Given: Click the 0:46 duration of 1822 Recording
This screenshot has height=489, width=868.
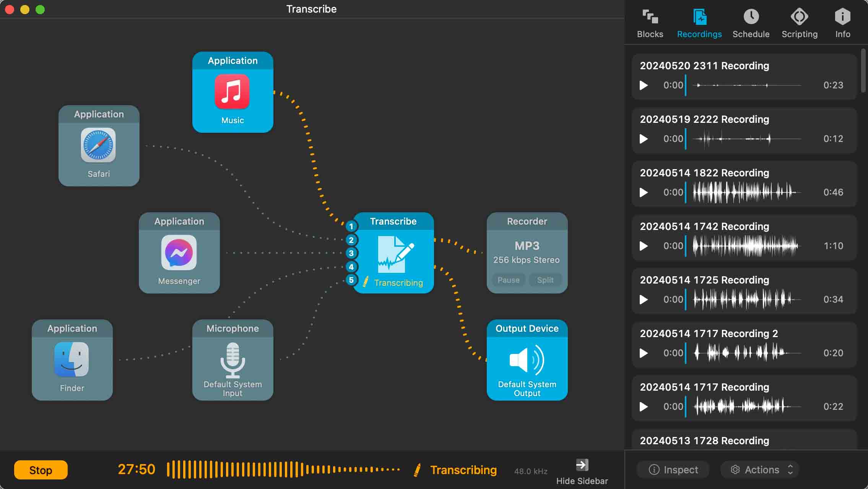Looking at the screenshot, I should click(833, 192).
